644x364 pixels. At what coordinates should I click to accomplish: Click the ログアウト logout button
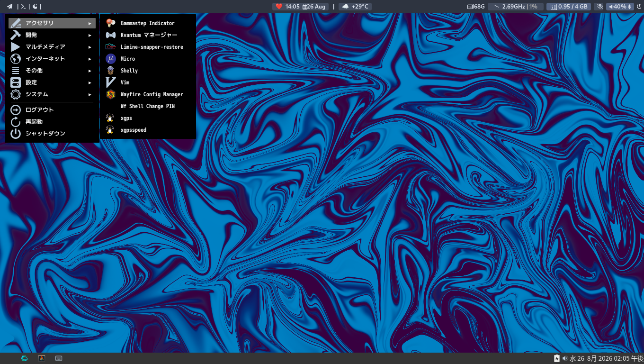click(52, 110)
